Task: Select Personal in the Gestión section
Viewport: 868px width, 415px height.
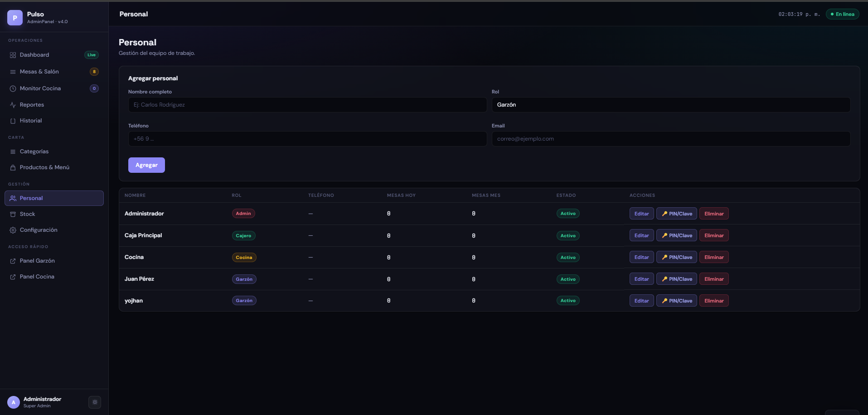Action: coord(54,198)
